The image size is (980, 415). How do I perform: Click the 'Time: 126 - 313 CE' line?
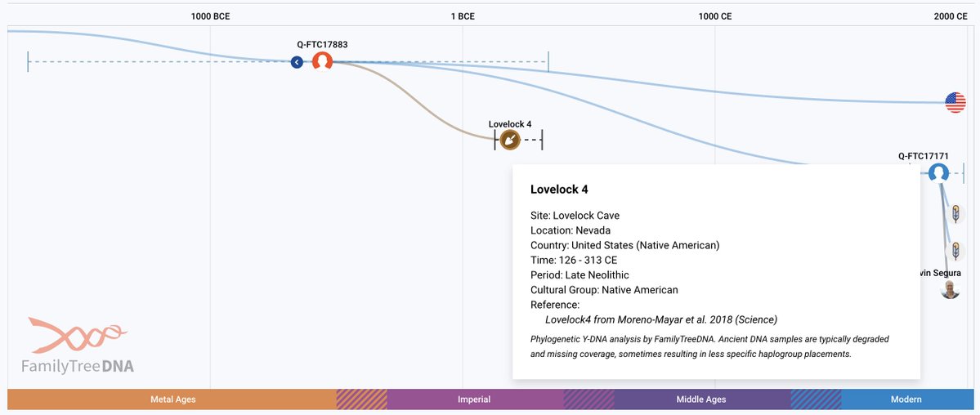tap(574, 260)
